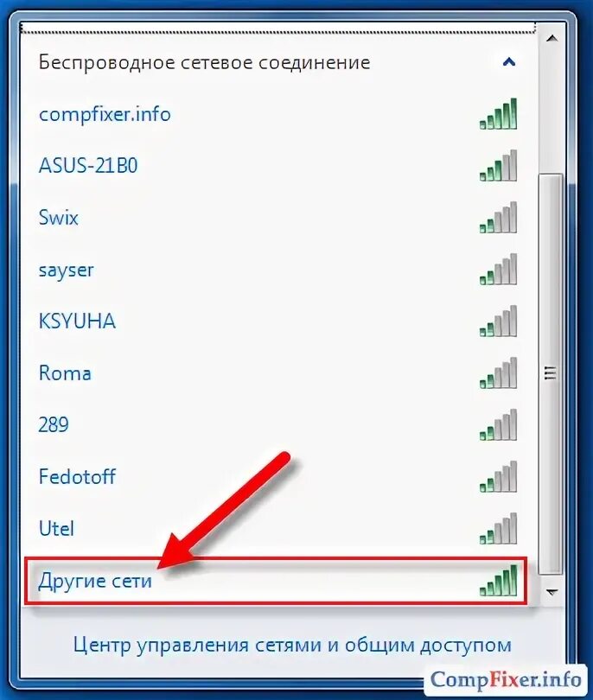The image size is (593, 700).
Task: Click the scrollbar down arrow
Action: pos(552,593)
